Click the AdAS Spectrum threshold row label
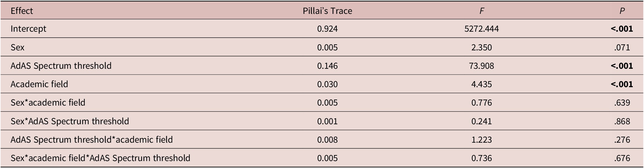Screen dimensions: 644x168 pyautogui.click(x=61, y=66)
